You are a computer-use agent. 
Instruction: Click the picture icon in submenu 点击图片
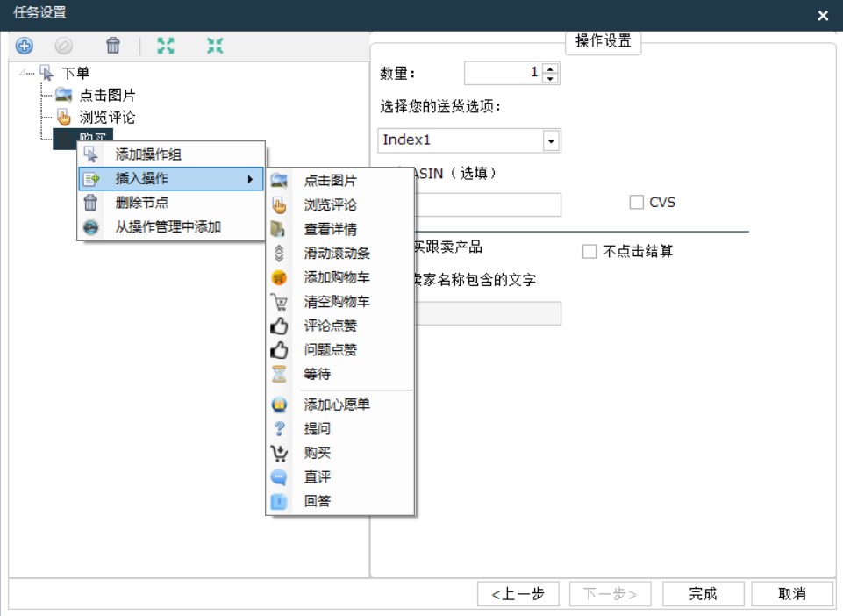pyautogui.click(x=279, y=180)
